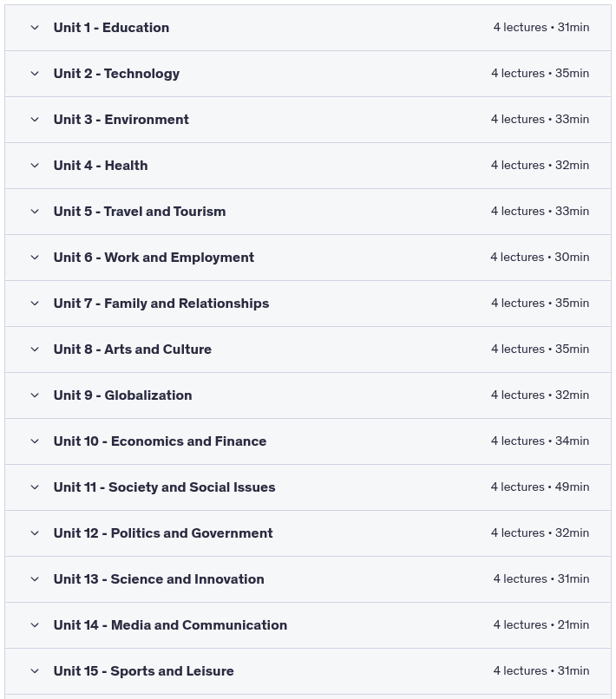Expand the chevron for Unit 13 - Science and Innovation
This screenshot has width=616, height=699.
tap(35, 579)
